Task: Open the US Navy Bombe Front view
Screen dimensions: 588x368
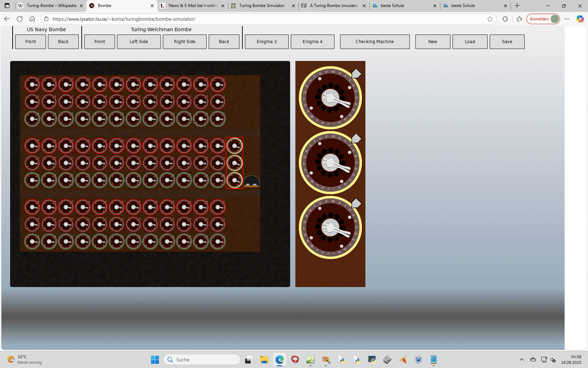Action: pos(30,42)
